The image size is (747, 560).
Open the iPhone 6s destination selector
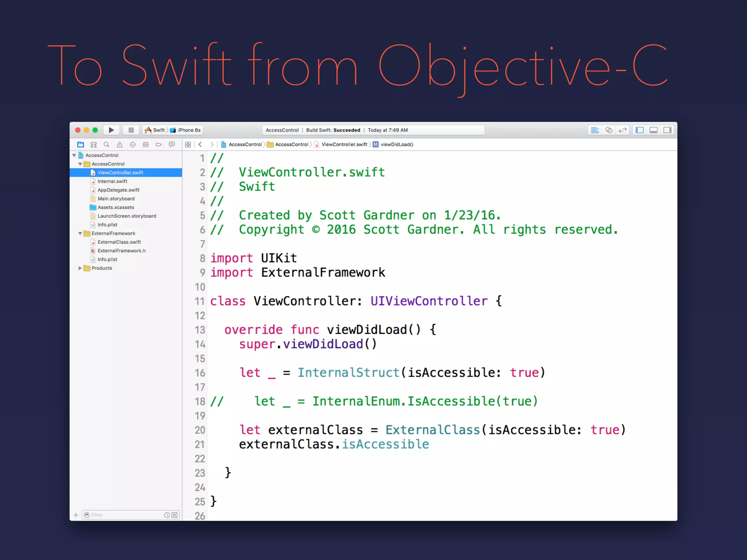[x=189, y=130]
